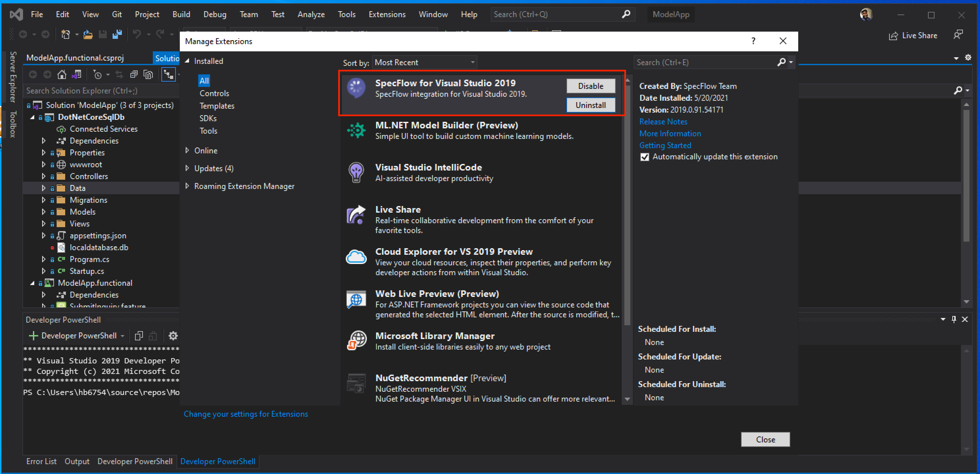This screenshot has height=474, width=980.
Task: Select Startup.cs in Solution Explorer
Action: 87,271
